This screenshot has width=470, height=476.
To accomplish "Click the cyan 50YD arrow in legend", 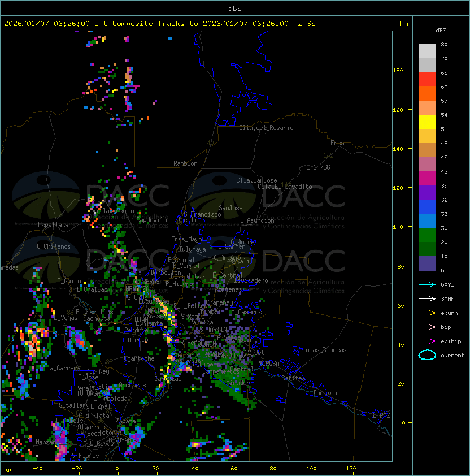I will [x=427, y=285].
